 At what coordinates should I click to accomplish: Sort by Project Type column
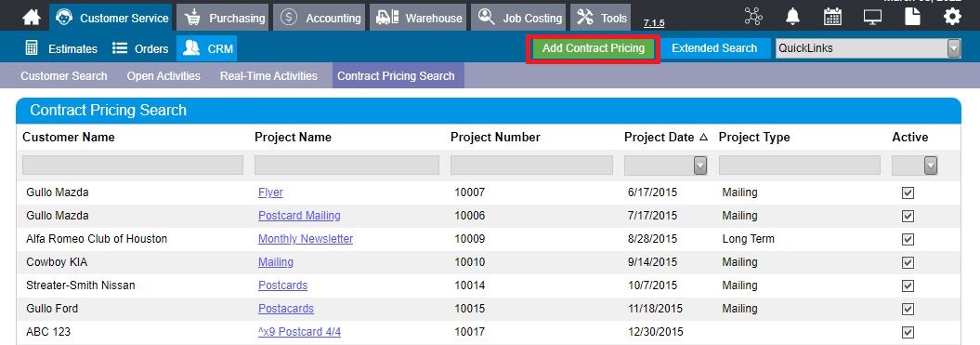tap(754, 137)
